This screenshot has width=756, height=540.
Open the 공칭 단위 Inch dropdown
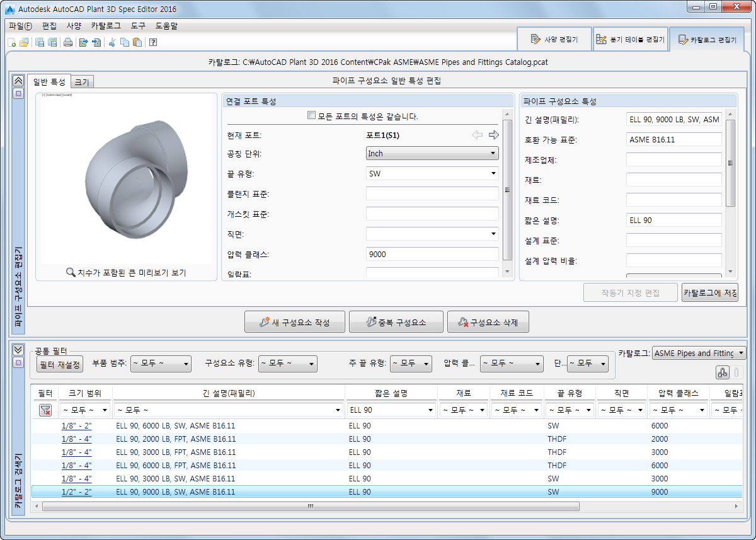click(432, 153)
